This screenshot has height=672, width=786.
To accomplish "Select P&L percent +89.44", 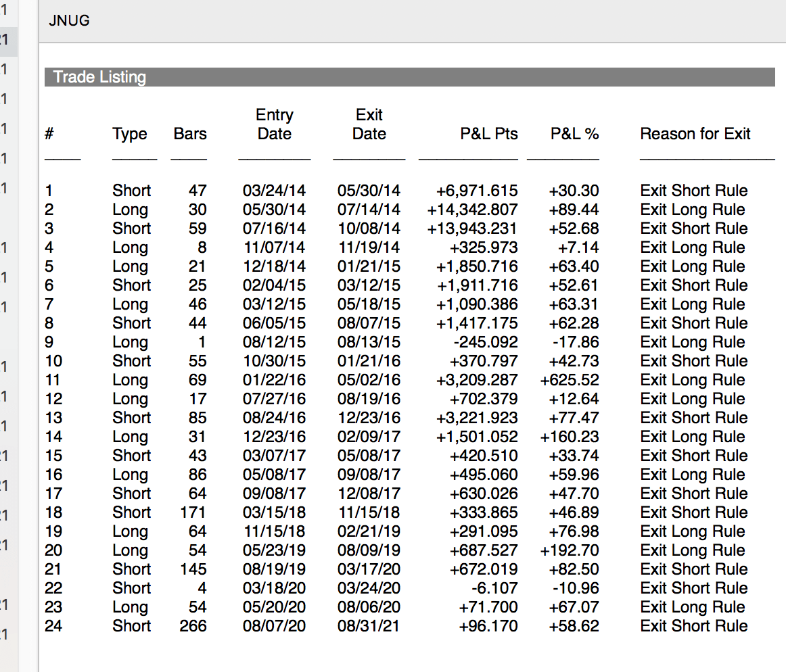I will [x=574, y=210].
